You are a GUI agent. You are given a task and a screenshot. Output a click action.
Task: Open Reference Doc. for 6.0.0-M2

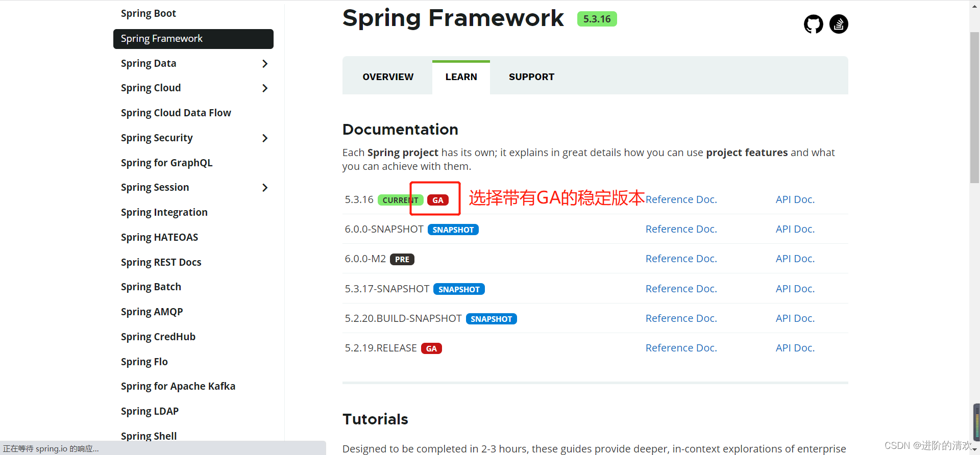681,259
